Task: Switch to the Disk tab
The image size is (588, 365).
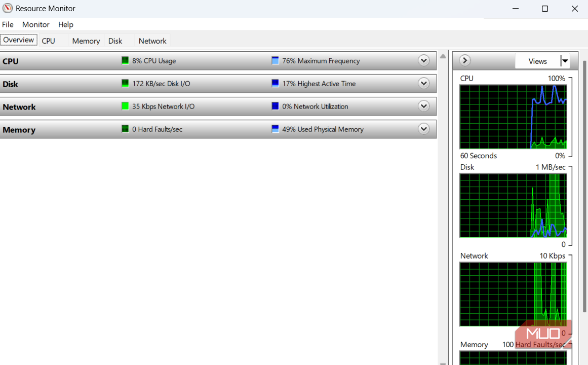Action: pos(115,41)
